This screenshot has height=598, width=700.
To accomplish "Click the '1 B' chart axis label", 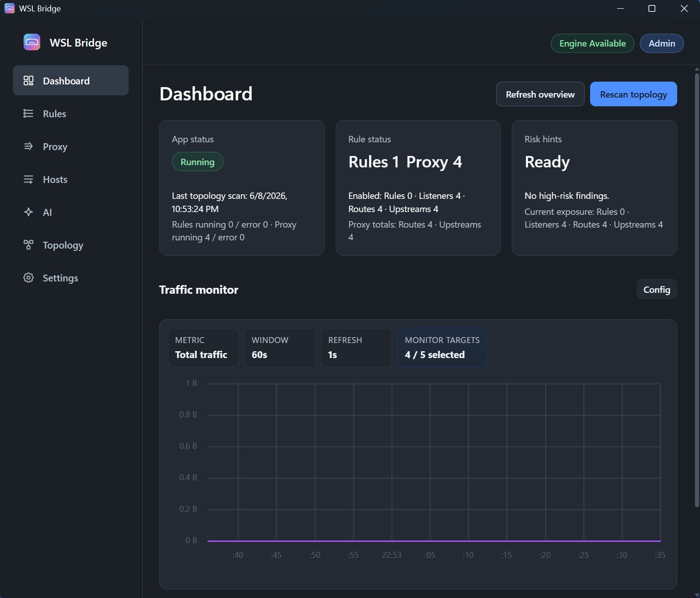I will (x=192, y=383).
